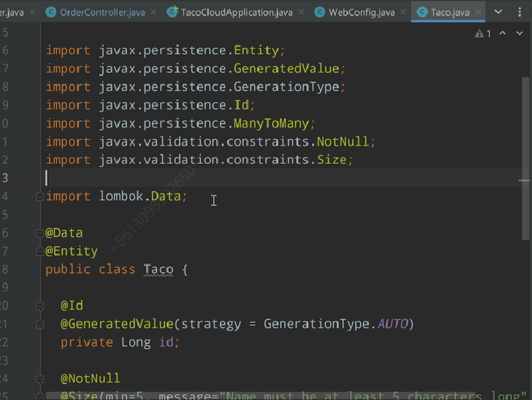Open the editor tabs options menu
Image resolution: width=532 pixels, height=400 pixels.
[x=519, y=12]
